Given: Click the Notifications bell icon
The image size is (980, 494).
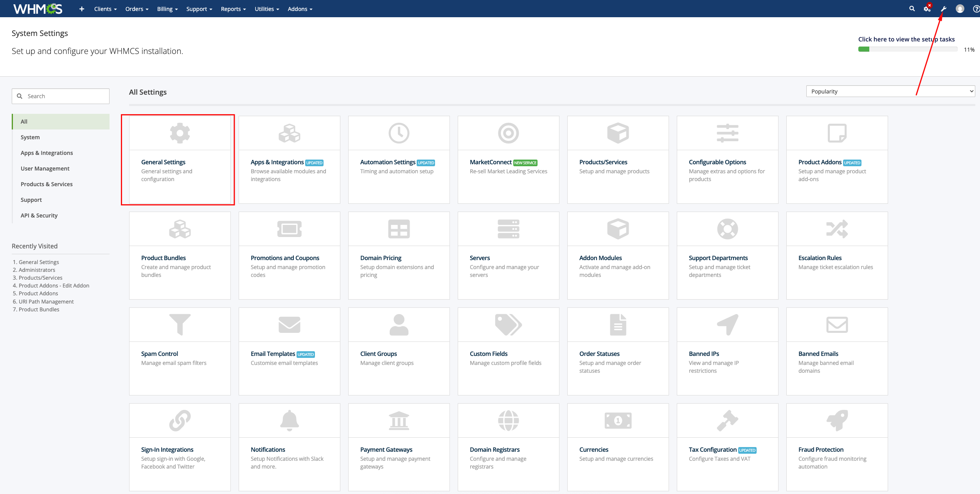Looking at the screenshot, I should [289, 420].
